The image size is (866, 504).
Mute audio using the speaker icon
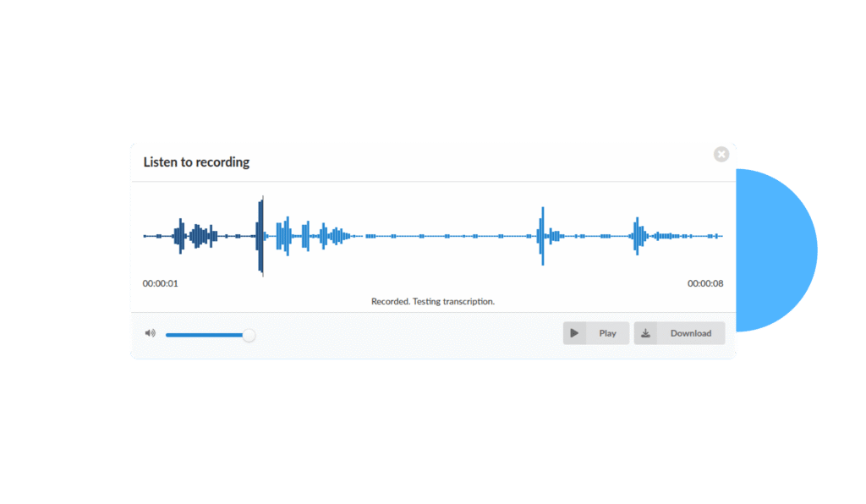point(151,333)
